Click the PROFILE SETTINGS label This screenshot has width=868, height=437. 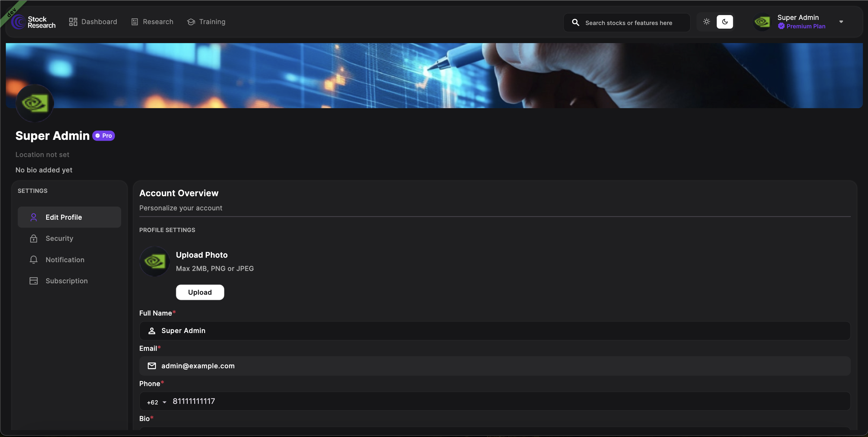[167, 230]
